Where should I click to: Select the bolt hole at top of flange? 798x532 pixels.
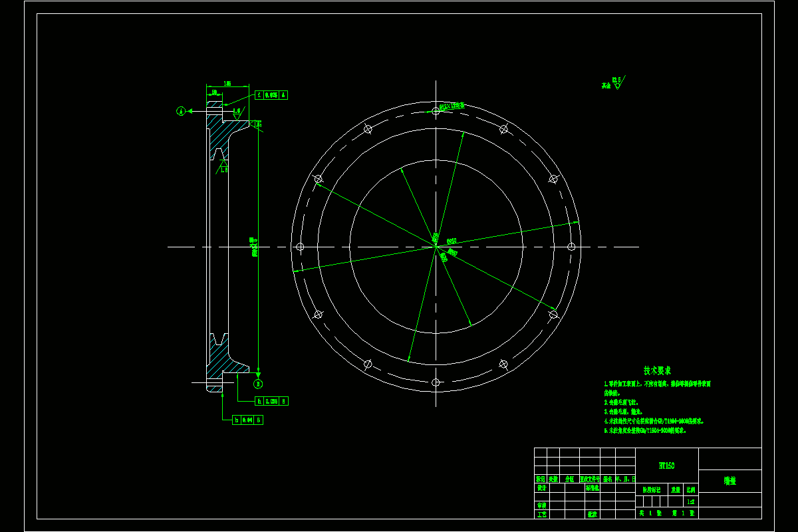coord(436,111)
